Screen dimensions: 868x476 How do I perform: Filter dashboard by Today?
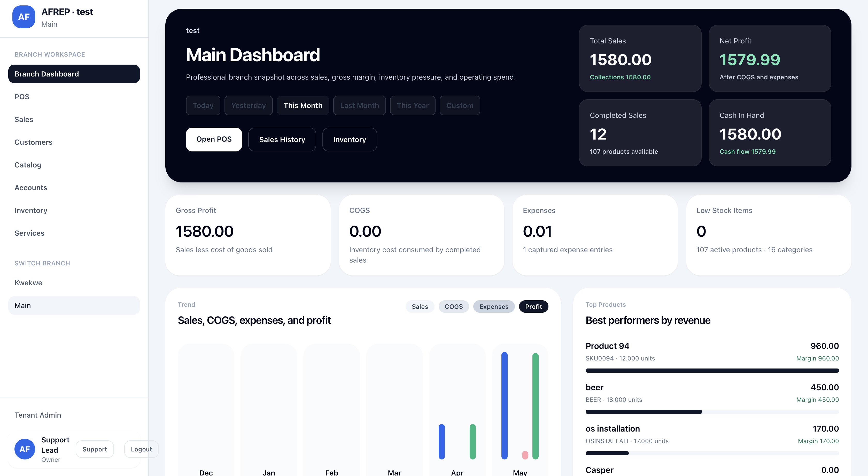coord(203,105)
